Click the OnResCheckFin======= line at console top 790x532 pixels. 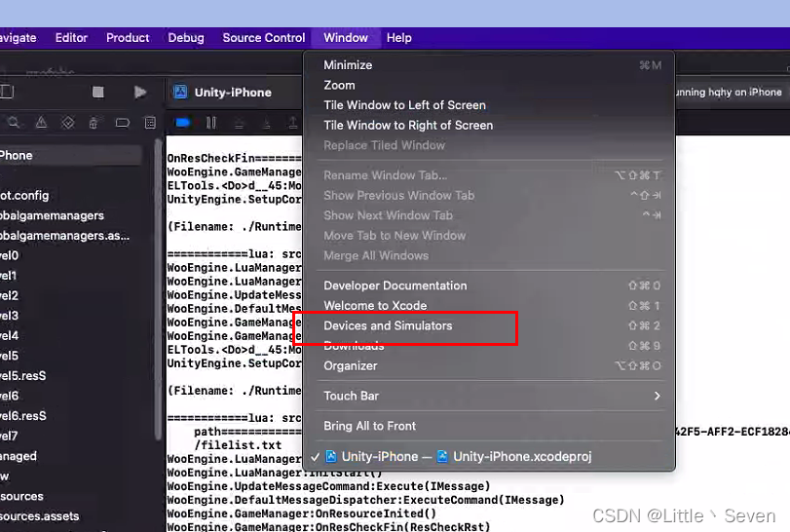click(235, 158)
